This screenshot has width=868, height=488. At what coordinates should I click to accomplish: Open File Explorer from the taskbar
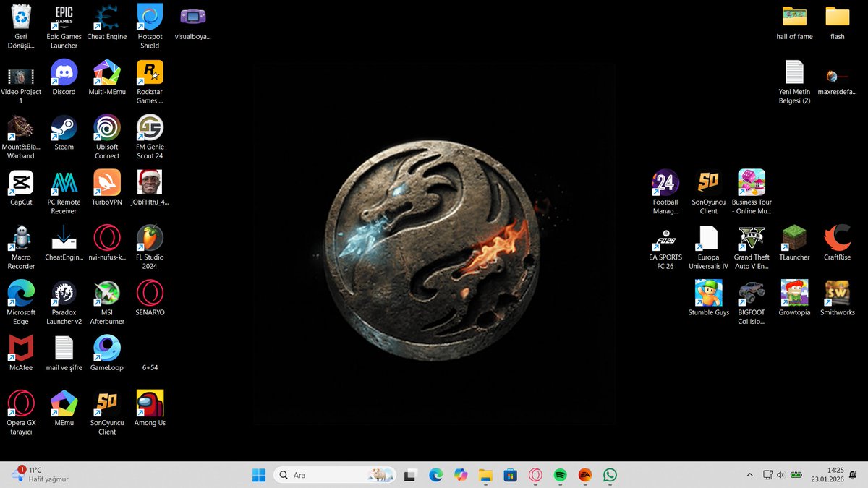485,475
